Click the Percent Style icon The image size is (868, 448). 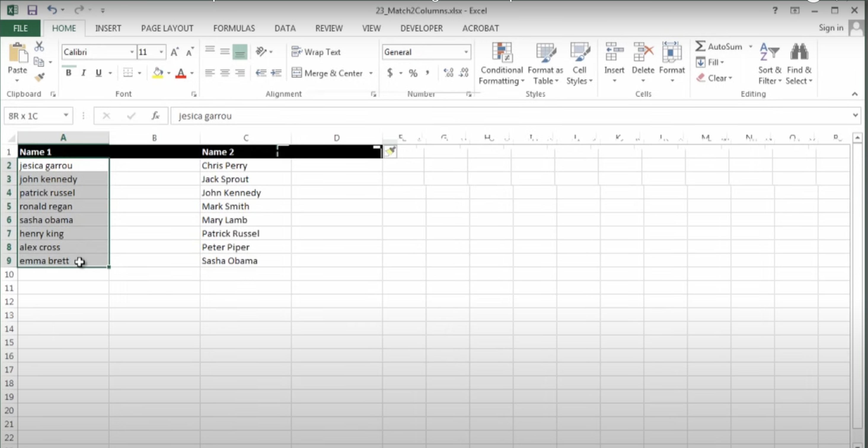(x=413, y=73)
